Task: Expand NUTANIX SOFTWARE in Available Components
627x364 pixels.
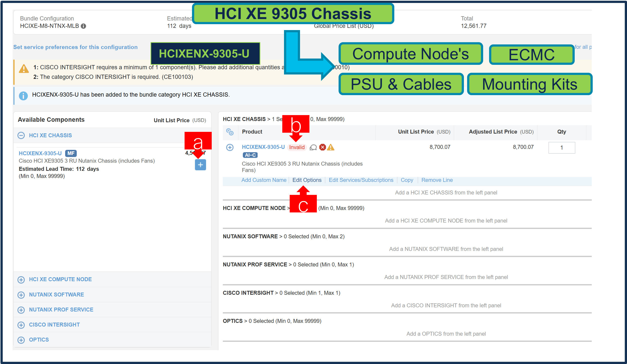Action: click(x=21, y=295)
